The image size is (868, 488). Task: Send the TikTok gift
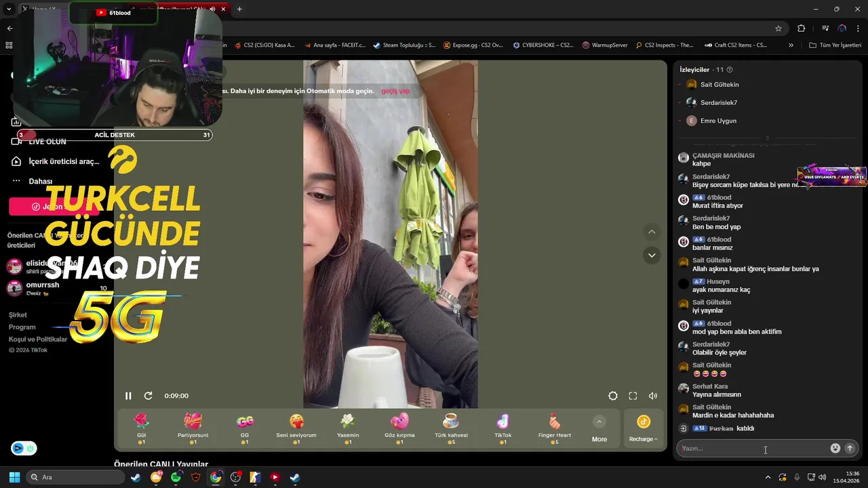(x=502, y=428)
